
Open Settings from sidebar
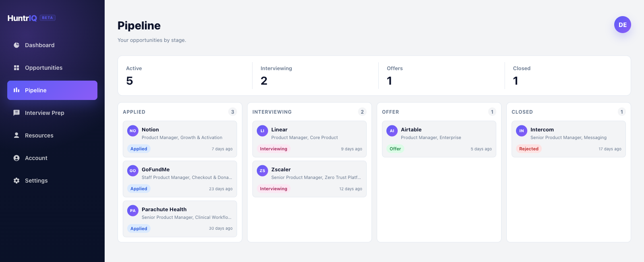[52, 181]
